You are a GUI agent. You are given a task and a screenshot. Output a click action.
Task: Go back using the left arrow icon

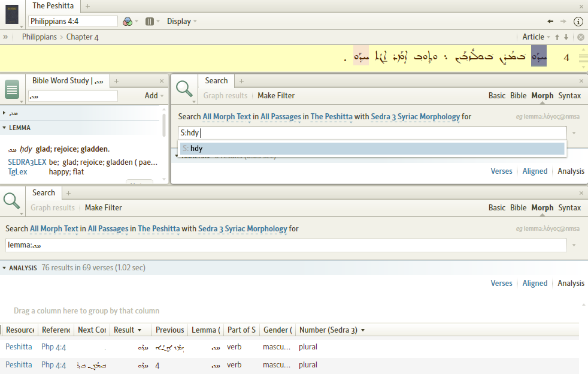coord(550,22)
